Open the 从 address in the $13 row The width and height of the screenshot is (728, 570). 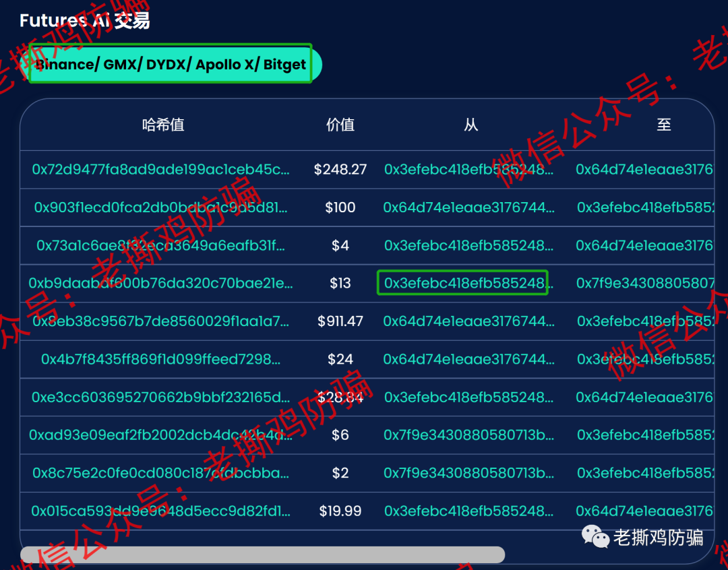click(x=469, y=283)
